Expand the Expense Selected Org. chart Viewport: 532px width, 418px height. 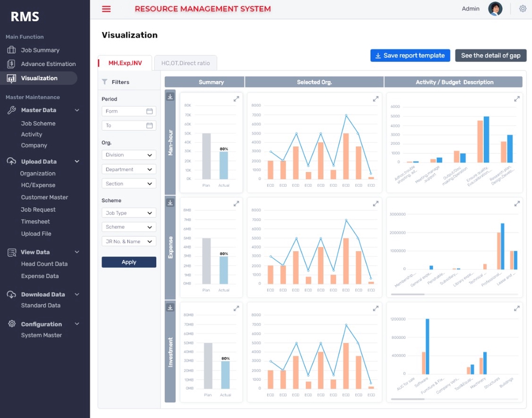[376, 204]
